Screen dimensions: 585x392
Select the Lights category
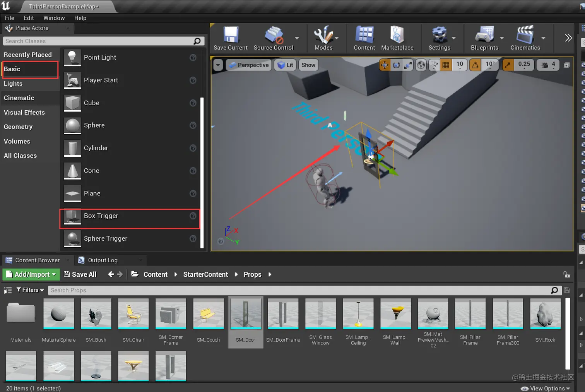(x=13, y=84)
